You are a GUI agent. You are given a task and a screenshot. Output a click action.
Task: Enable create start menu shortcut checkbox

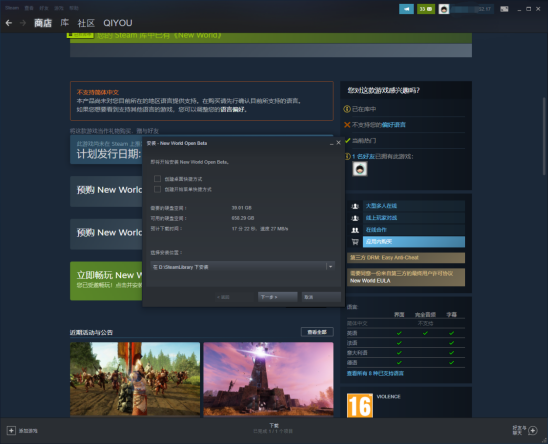pos(157,189)
